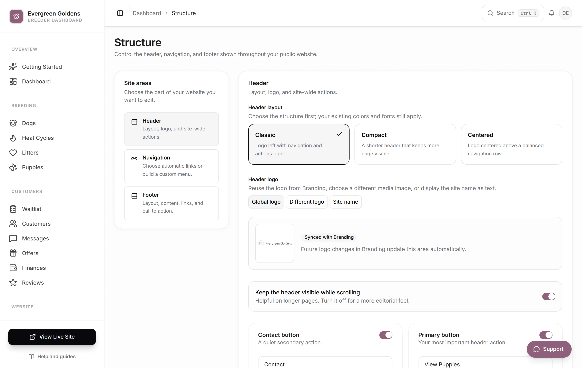Click the Puppies paw icon
Screen dimensions: 588x368
tap(13, 167)
